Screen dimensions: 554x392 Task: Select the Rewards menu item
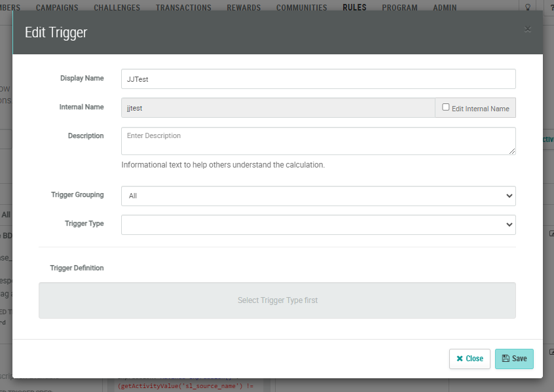pyautogui.click(x=244, y=8)
